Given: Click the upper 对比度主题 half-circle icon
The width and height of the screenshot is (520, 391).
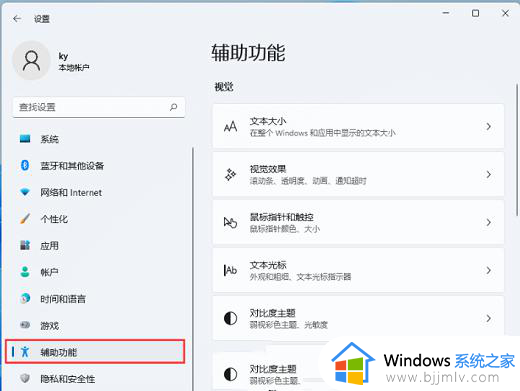Looking at the screenshot, I should (x=230, y=318).
